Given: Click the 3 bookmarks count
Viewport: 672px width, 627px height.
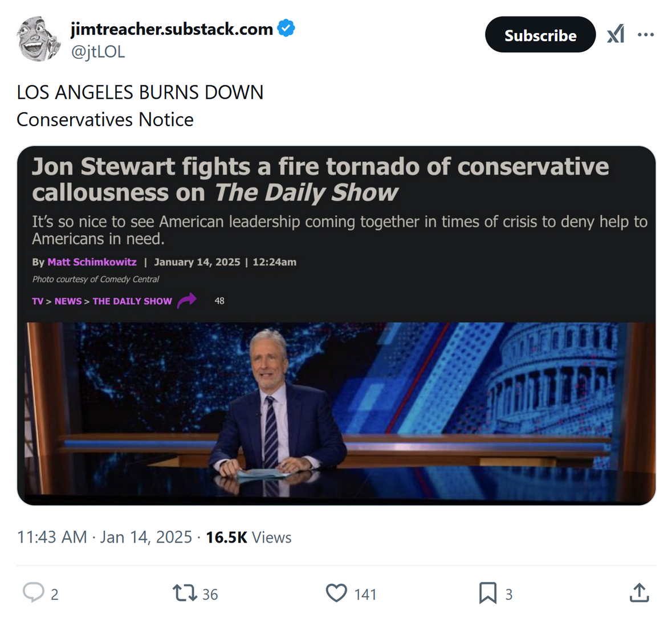Looking at the screenshot, I should pos(509,595).
